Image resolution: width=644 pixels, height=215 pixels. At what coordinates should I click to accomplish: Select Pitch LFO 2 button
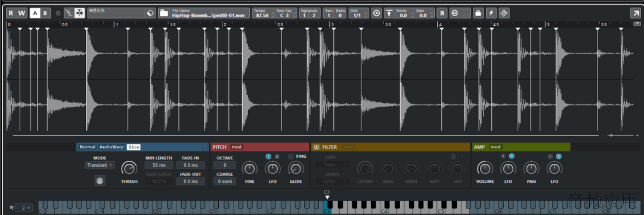point(277,156)
